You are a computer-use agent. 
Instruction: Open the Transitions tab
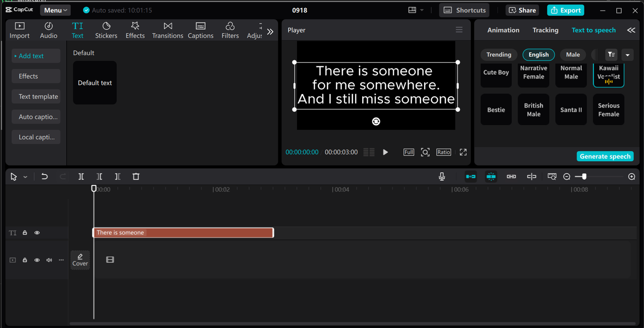(x=168, y=30)
